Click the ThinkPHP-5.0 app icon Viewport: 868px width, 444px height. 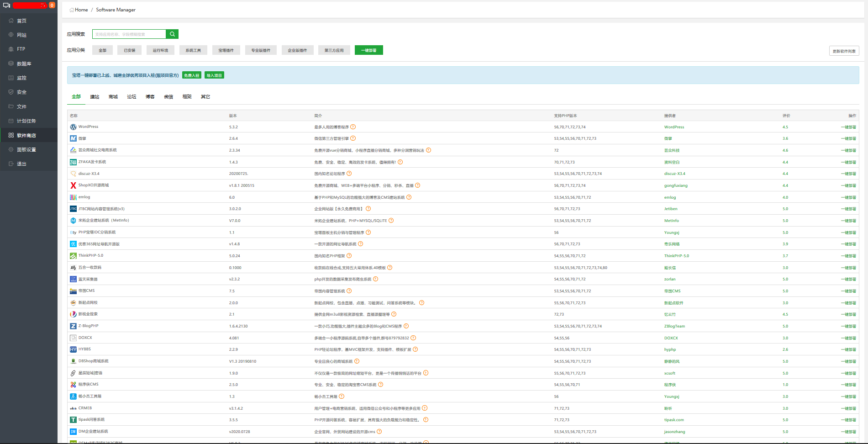pyautogui.click(x=73, y=256)
